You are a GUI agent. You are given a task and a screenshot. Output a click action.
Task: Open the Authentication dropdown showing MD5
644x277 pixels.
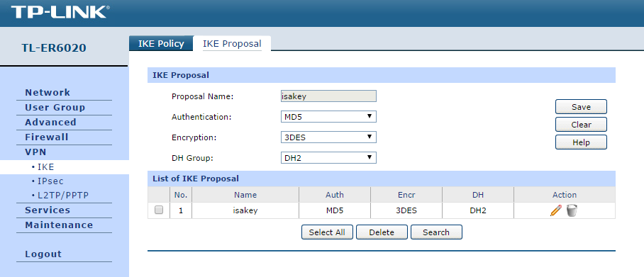(x=328, y=117)
